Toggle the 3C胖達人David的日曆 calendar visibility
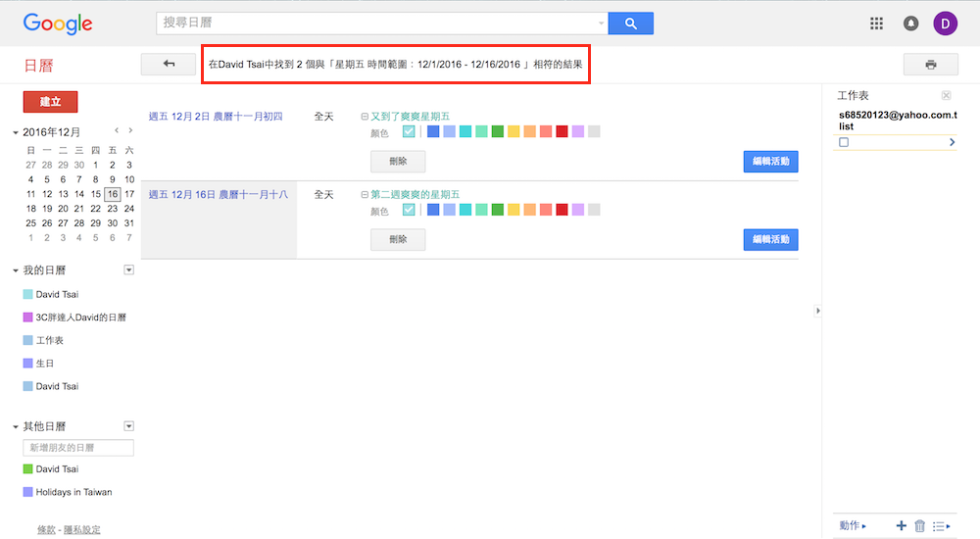This screenshot has height=539, width=980. pos(27,318)
